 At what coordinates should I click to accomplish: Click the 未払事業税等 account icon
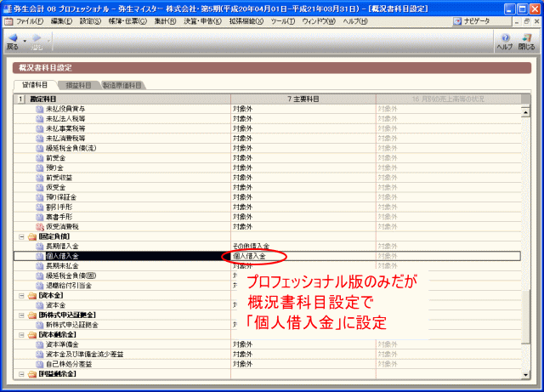40,128
